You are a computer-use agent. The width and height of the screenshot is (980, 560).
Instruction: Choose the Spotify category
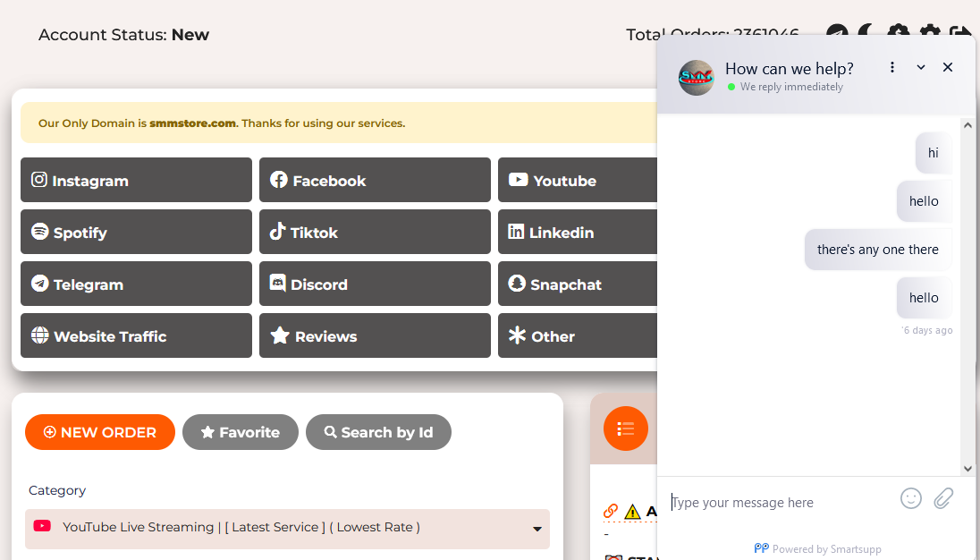click(x=136, y=232)
